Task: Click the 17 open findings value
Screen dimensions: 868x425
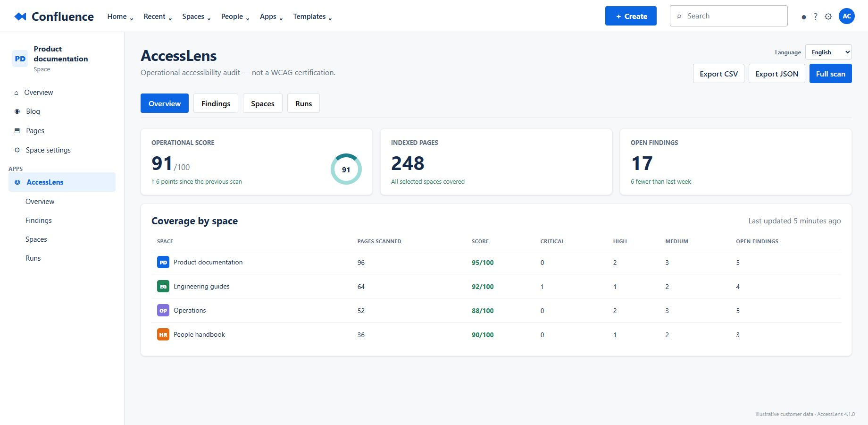Action: tap(642, 163)
